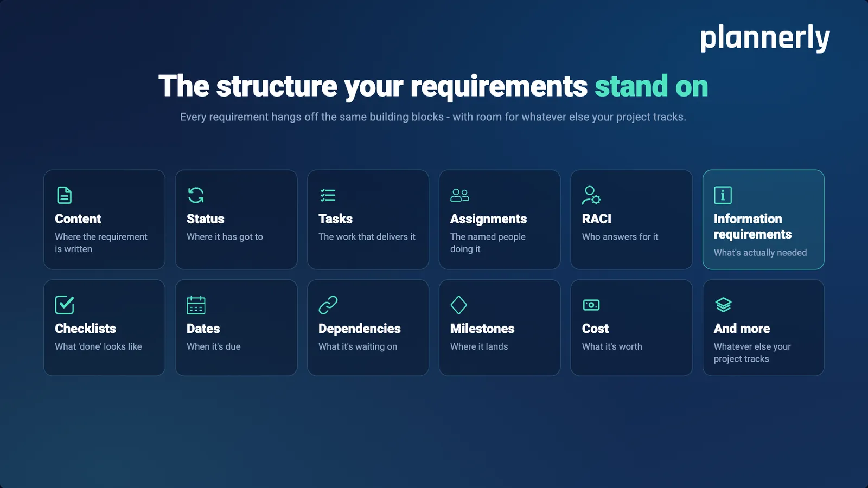Click the Content document icon
Screen dimensions: 868x488
pos(65,195)
